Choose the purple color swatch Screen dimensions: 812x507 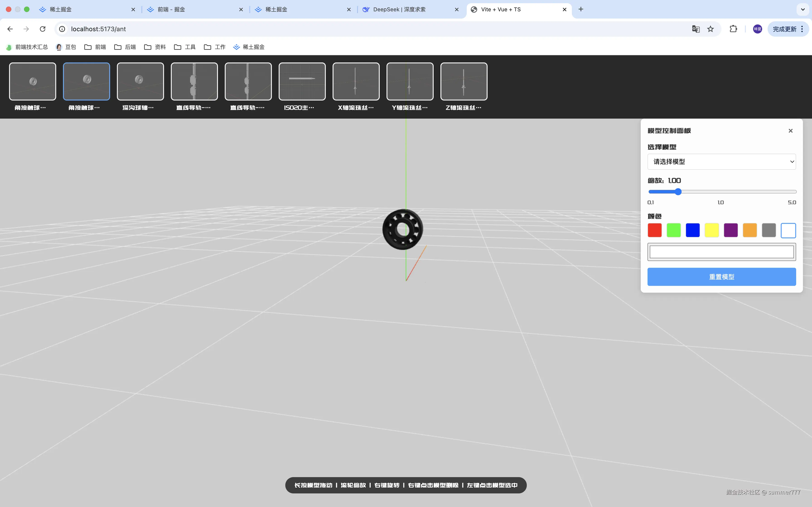730,230
